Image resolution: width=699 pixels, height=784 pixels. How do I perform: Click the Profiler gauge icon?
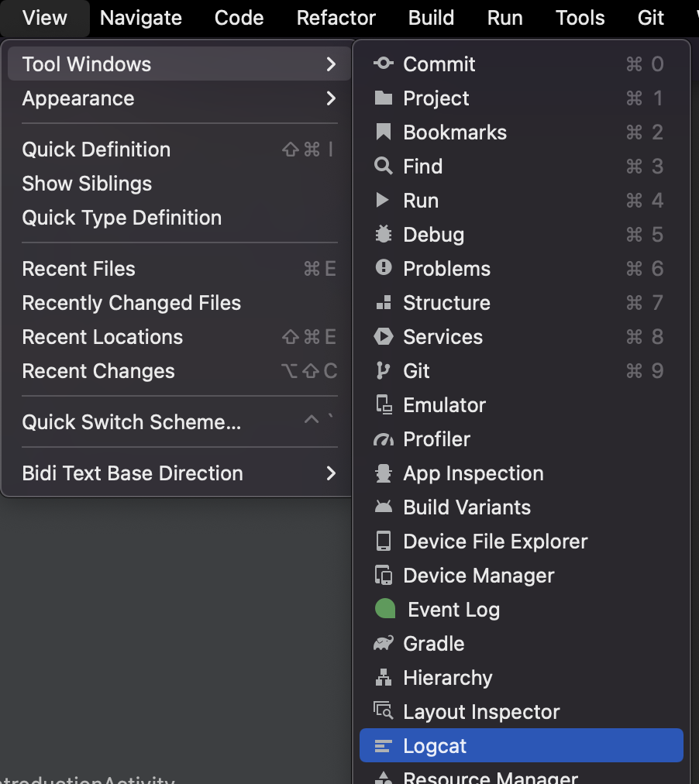tap(384, 439)
